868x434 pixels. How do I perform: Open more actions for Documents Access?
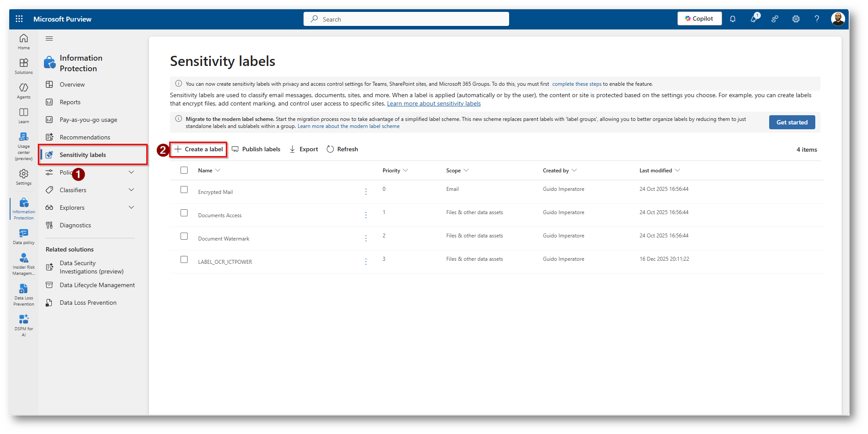(x=366, y=215)
